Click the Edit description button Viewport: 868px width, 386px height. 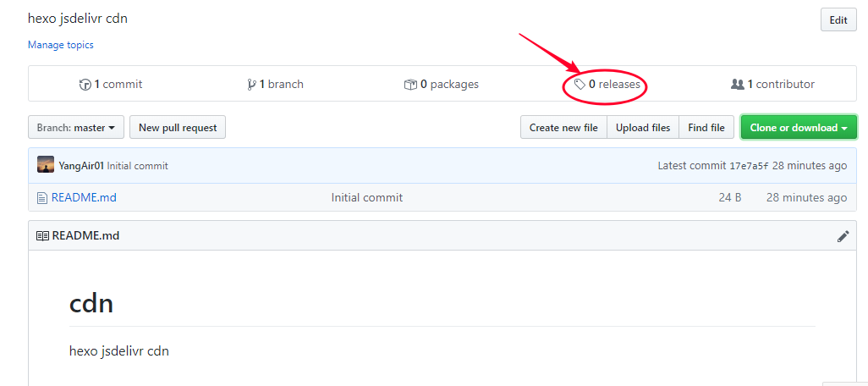838,20
